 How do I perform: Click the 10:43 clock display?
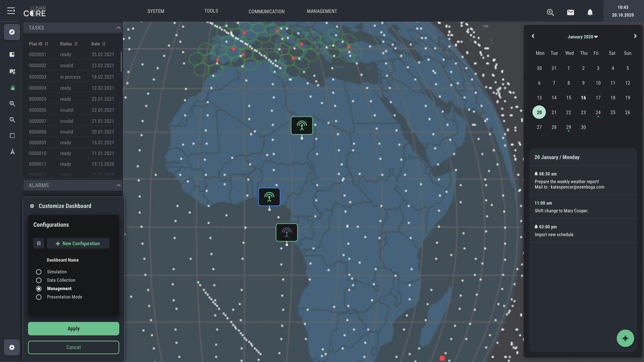click(x=623, y=7)
